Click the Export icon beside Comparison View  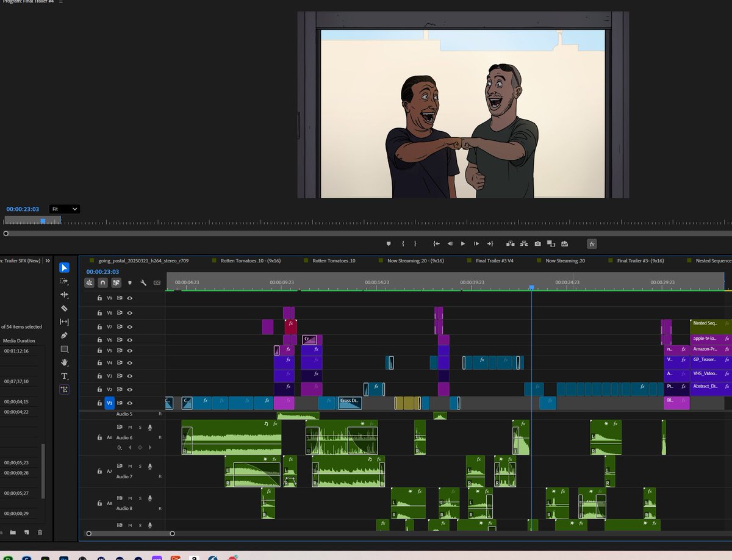[x=565, y=243]
